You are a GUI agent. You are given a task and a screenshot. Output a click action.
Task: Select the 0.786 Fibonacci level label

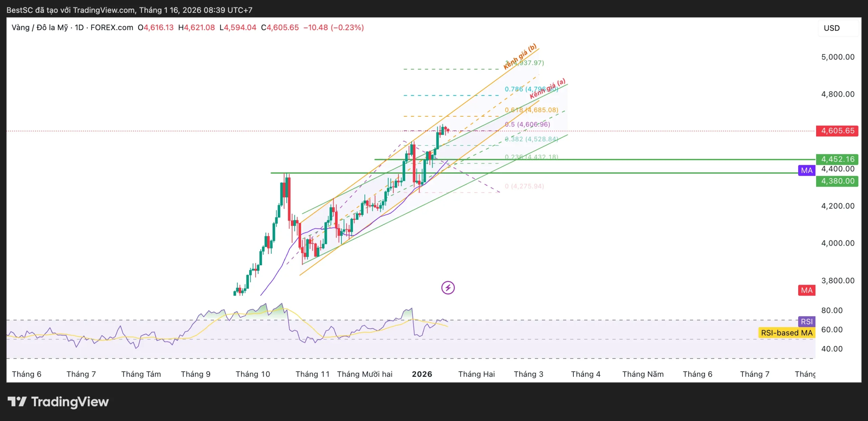(514, 89)
